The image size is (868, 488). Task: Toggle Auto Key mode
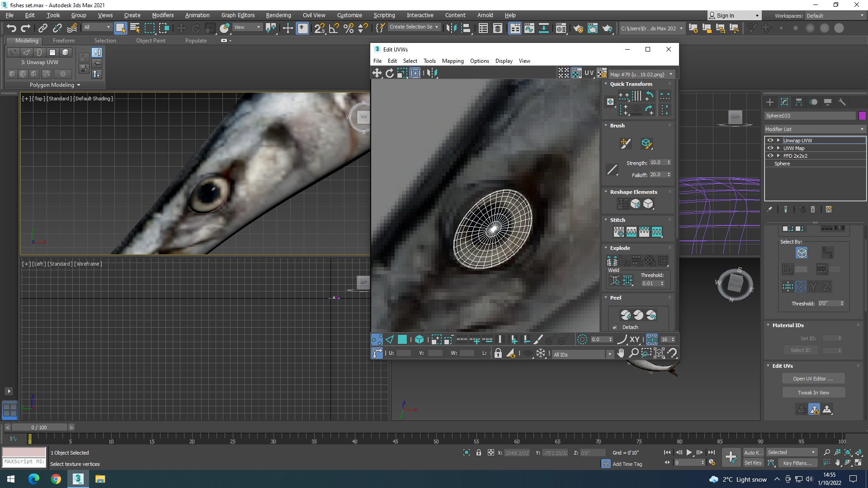pos(753,452)
